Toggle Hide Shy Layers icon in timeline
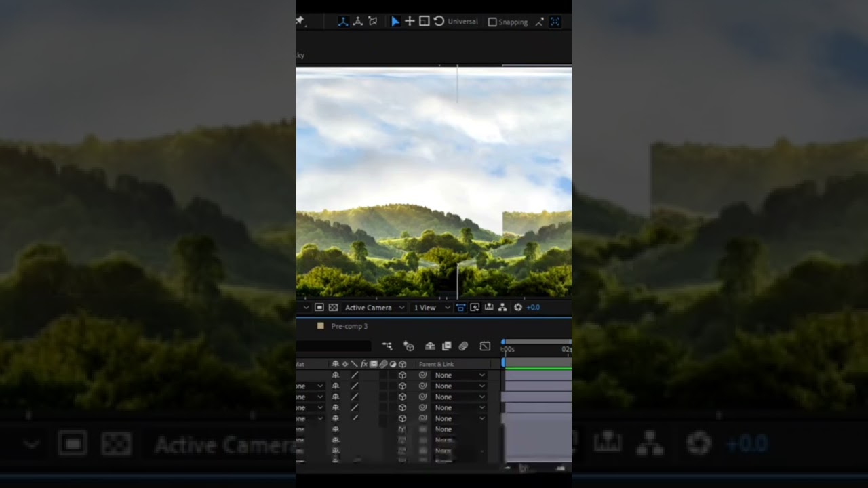 [430, 346]
